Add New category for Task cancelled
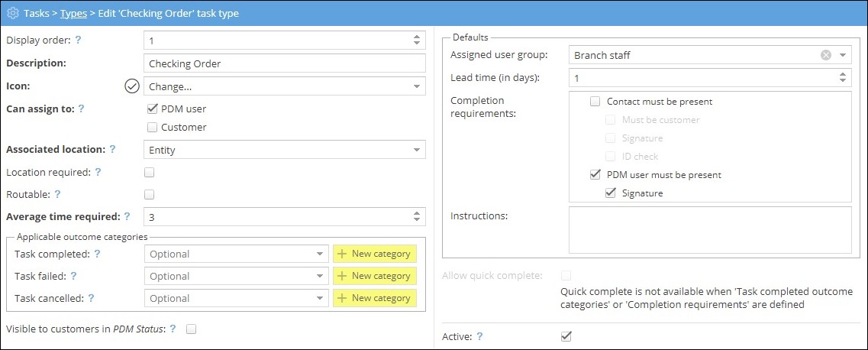This screenshot has height=350, width=868. [x=374, y=298]
